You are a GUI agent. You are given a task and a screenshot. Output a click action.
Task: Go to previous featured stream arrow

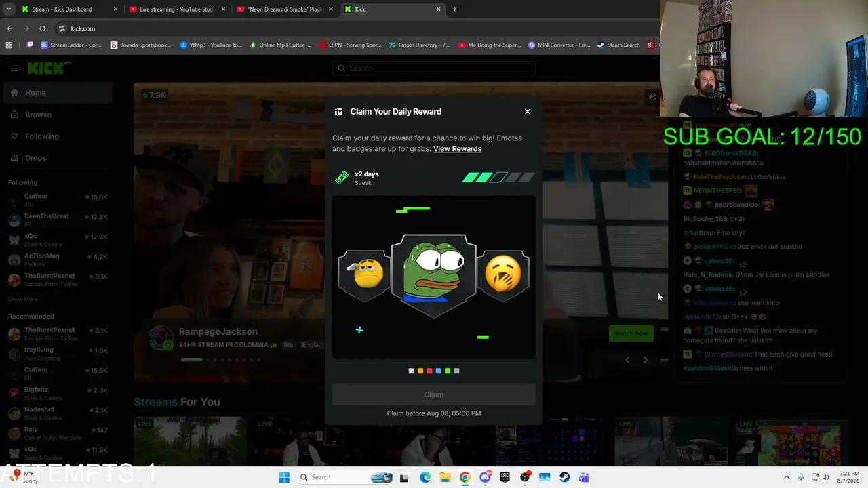627,360
